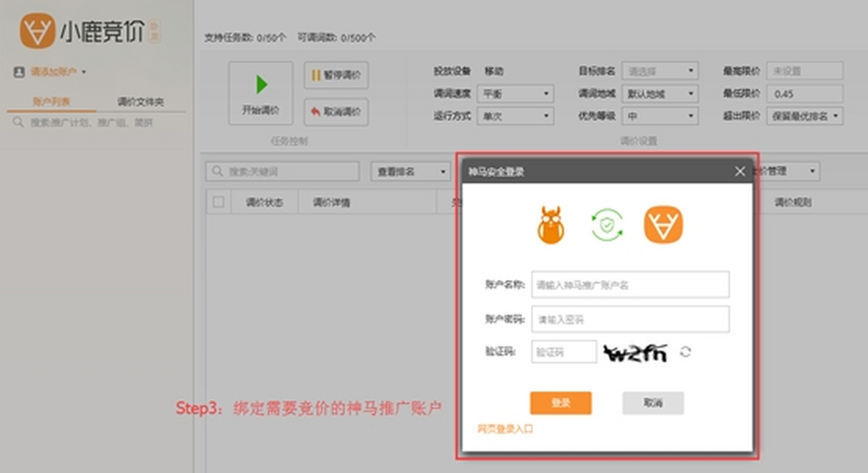868x473 pixels.
Task: Start bidding with 开始调价
Action: coord(261,93)
